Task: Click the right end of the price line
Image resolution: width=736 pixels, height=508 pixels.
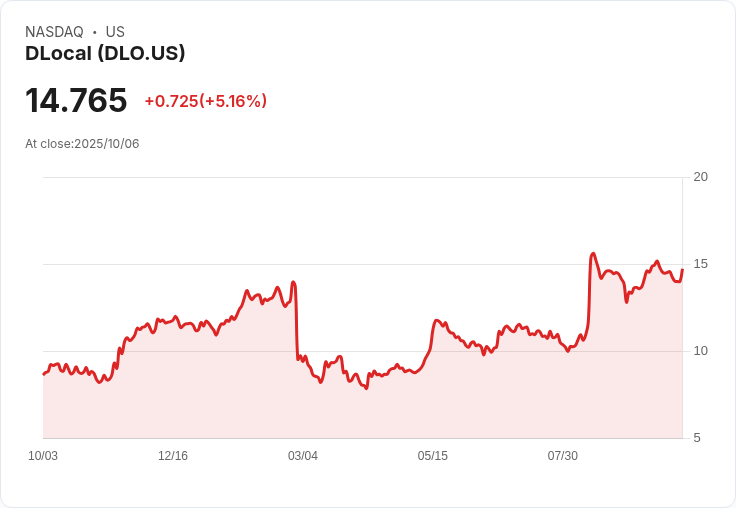Action: click(682, 270)
